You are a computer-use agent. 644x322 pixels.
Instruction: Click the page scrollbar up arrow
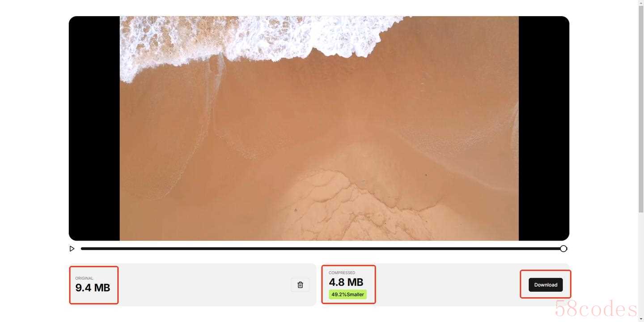coord(641,3)
